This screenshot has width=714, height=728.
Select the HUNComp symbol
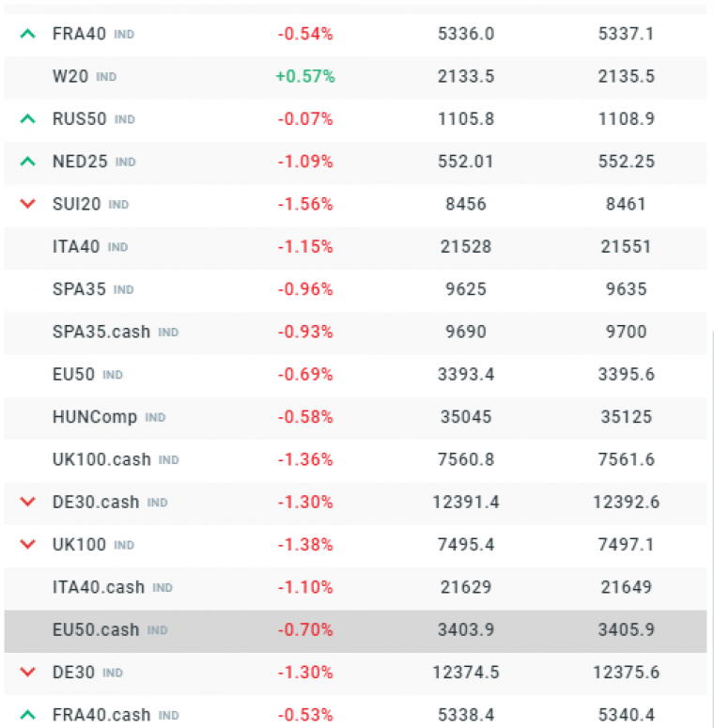(x=95, y=417)
